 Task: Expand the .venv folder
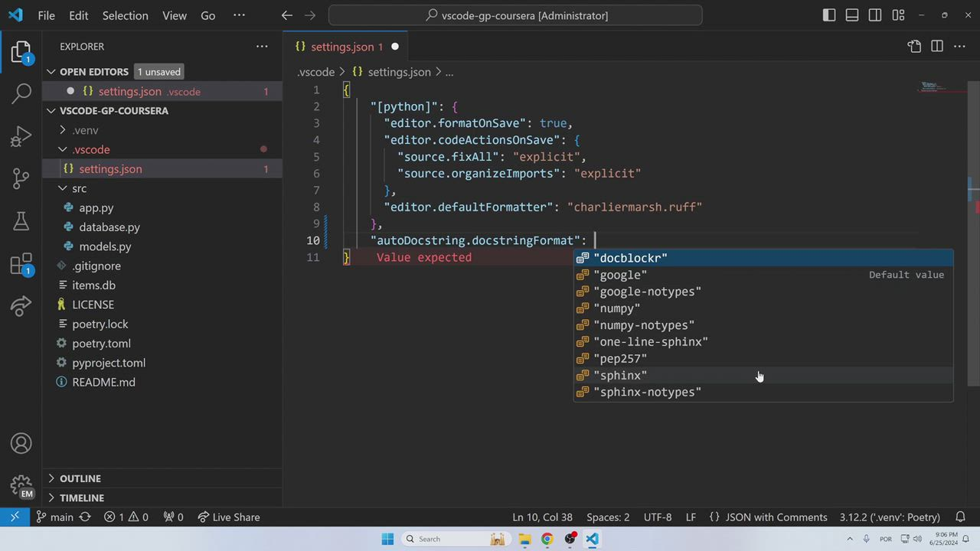[x=85, y=130]
